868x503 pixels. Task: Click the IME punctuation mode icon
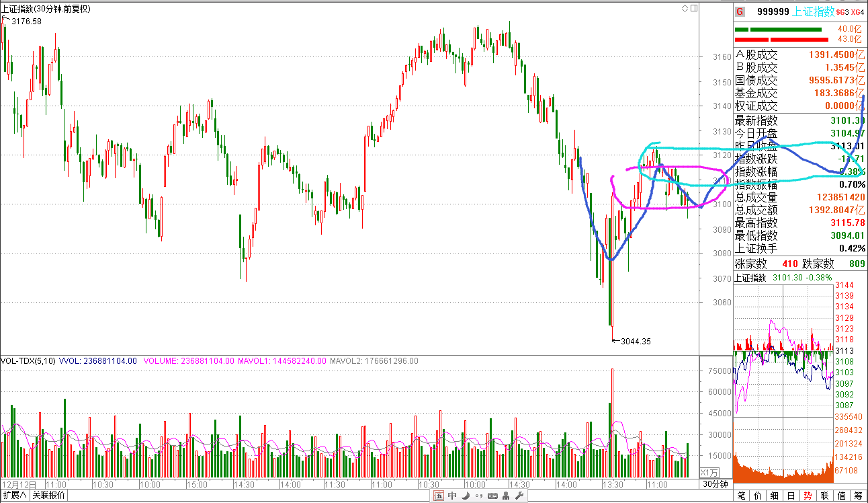(478, 496)
